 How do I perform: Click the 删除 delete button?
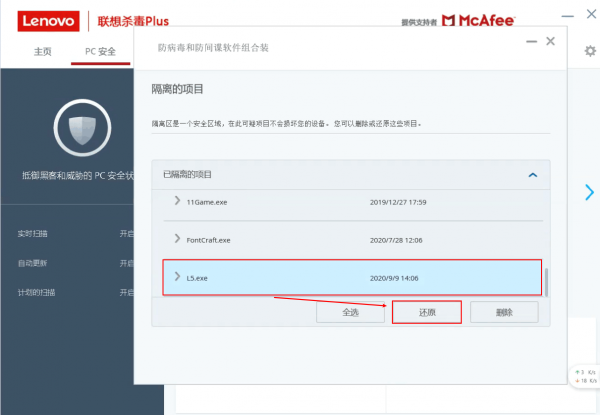(x=504, y=312)
